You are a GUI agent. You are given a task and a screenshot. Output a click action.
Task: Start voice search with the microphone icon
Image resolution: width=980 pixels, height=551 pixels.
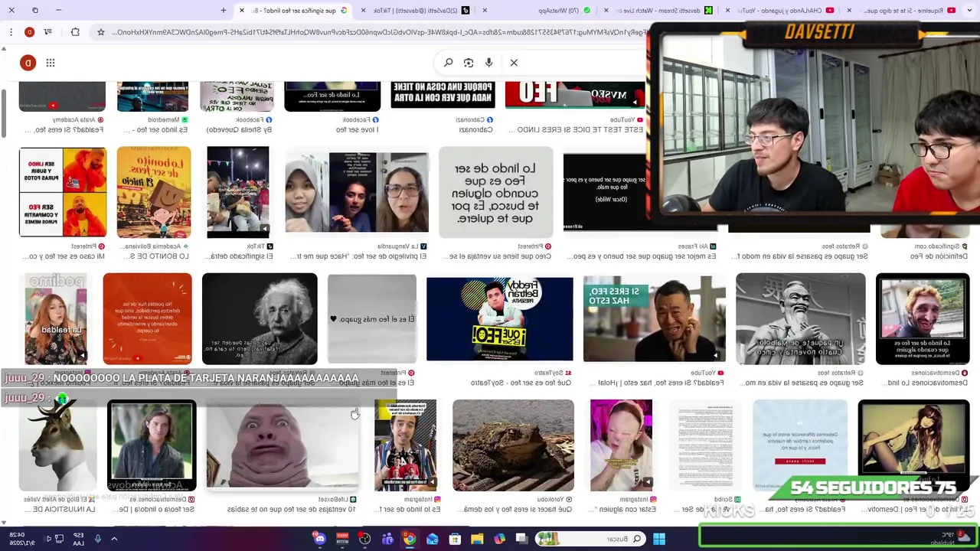pyautogui.click(x=488, y=63)
